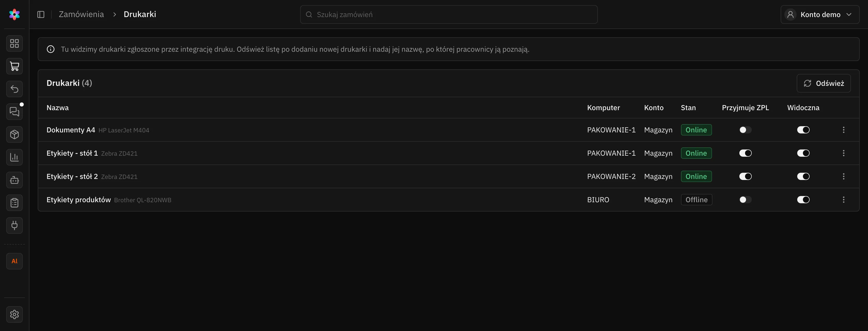Toggle Widoczna for Etykiety produktów
The height and width of the screenshot is (331, 868).
pos(803,200)
